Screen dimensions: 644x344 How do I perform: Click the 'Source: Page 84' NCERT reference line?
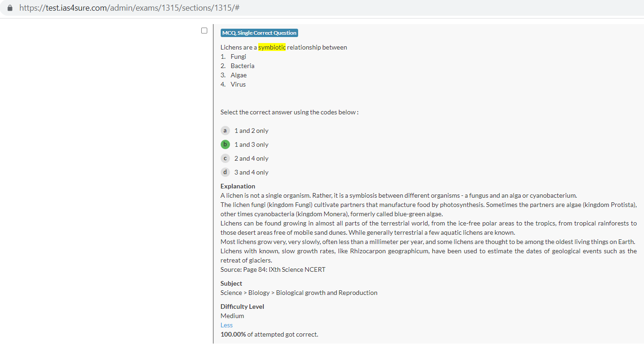click(273, 269)
